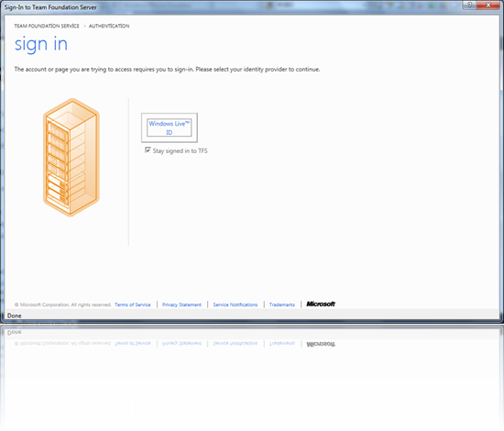Screen dimensions: 504x431
Task: Click the help question mark button in title bar
Action: click(469, 5)
